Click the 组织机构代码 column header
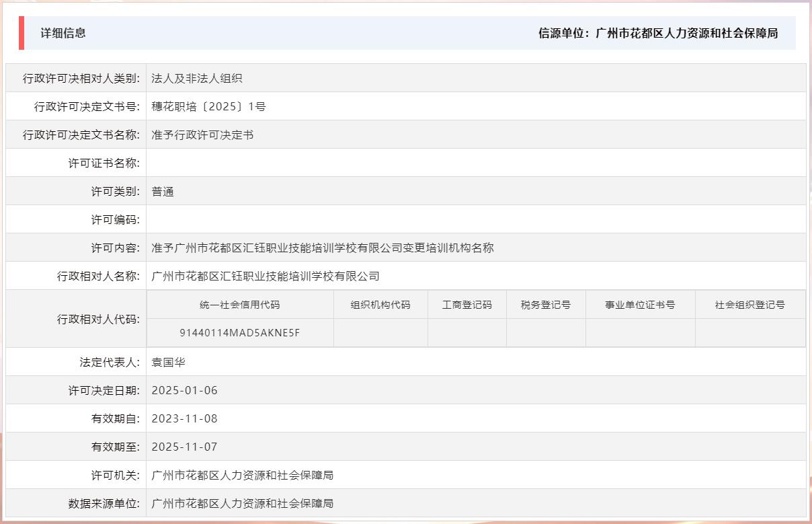812x524 pixels. pyautogui.click(x=380, y=304)
